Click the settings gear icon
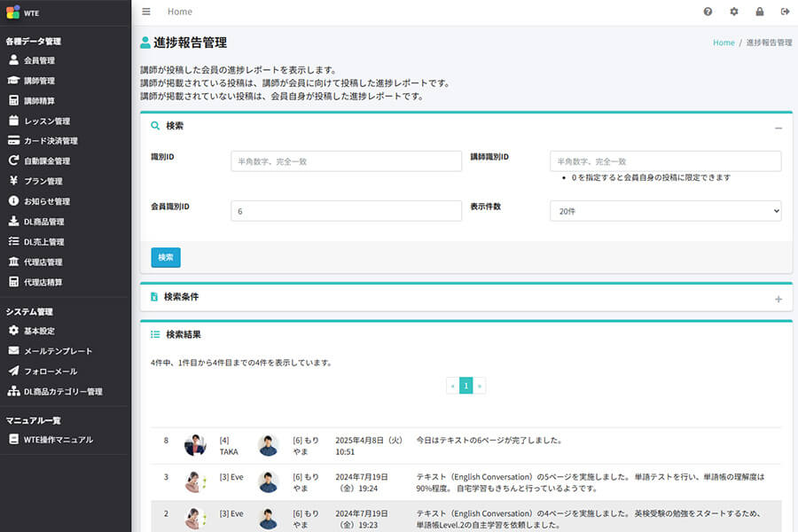798x532 pixels. pos(733,12)
